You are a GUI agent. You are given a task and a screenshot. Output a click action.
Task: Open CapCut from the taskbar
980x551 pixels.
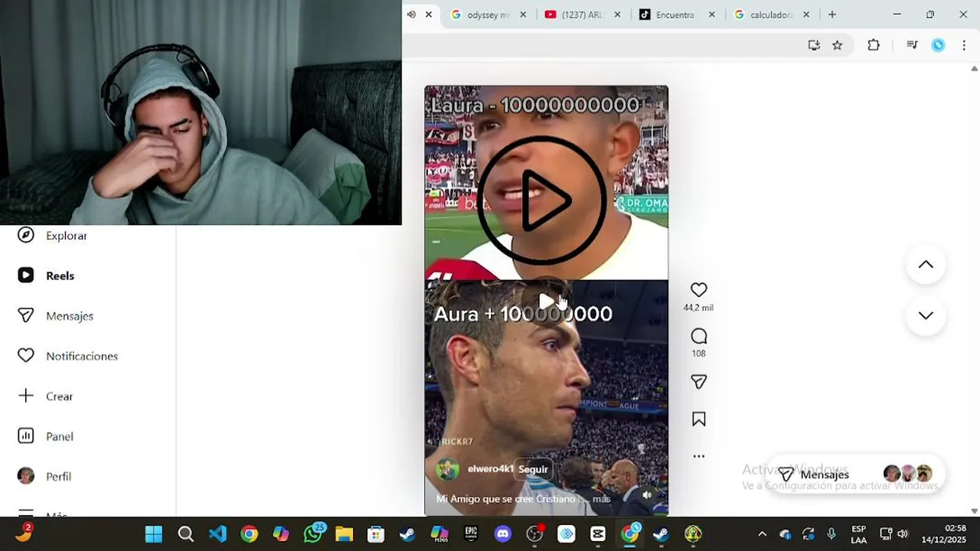point(598,534)
